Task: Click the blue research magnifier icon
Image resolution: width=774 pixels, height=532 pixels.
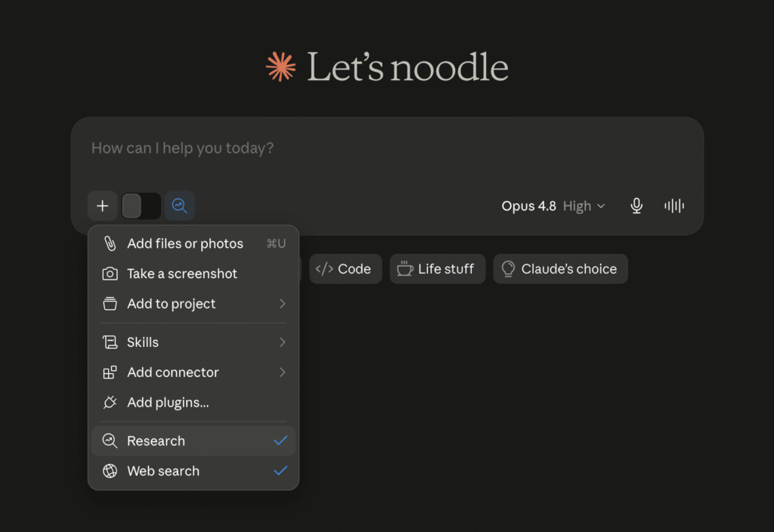Action: 179,206
